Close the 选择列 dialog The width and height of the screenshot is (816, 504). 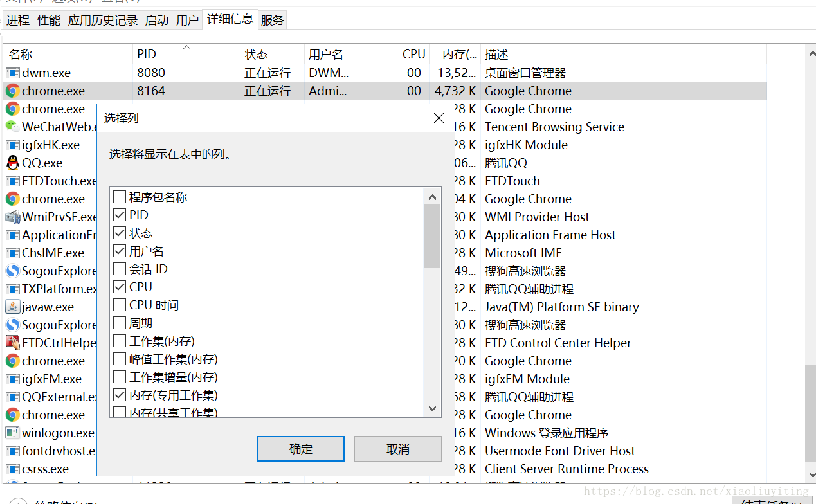click(439, 118)
